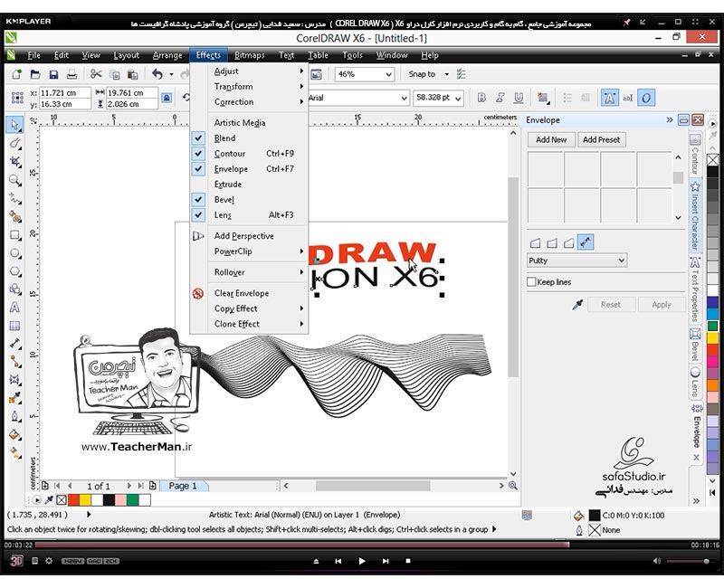Open the Arrange menu
The width and height of the screenshot is (724, 588).
(x=167, y=55)
